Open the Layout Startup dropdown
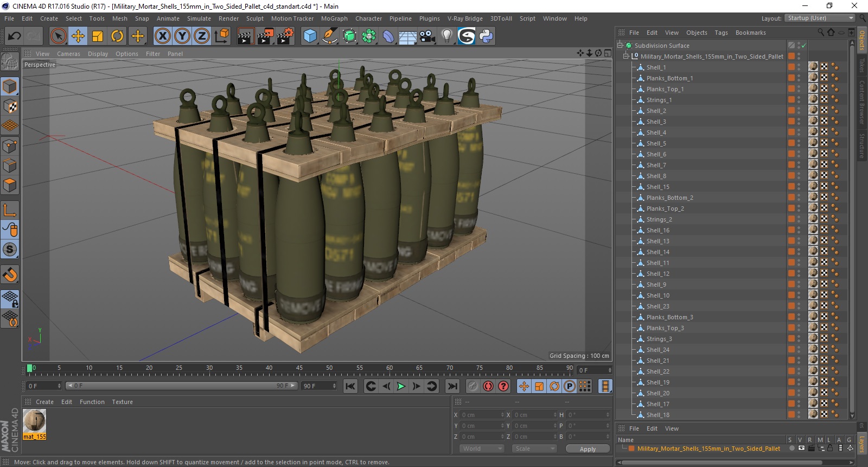 (x=820, y=18)
